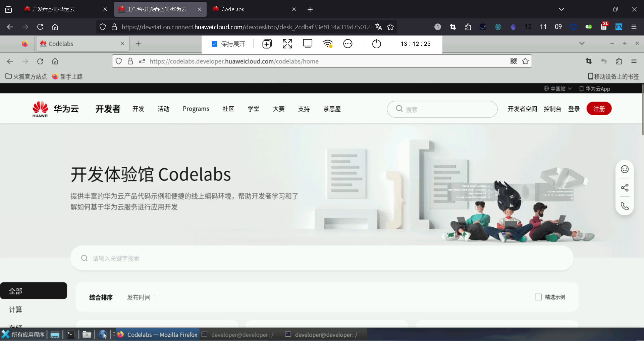Screen dimensions: 644x342
Task: Enable the 精选示例 checkbox
Action: pyautogui.click(x=538, y=297)
